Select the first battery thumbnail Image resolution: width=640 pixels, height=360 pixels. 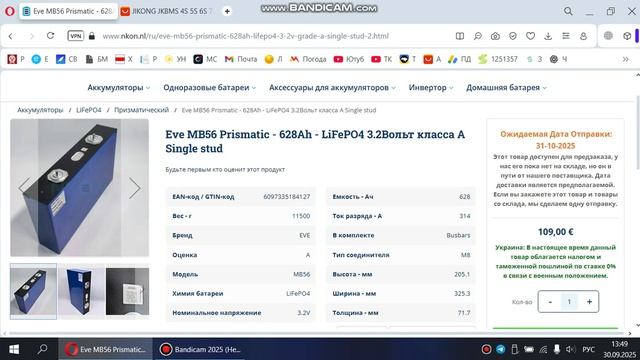[33, 291]
